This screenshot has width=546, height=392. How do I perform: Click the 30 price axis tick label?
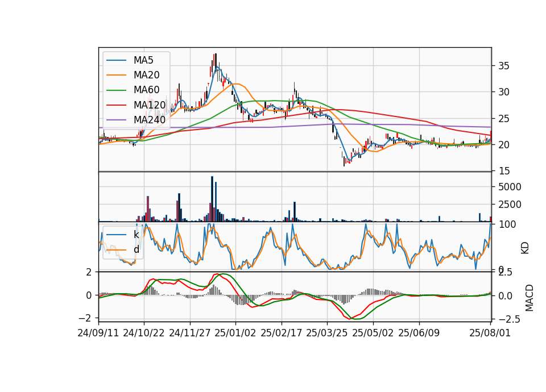coord(504,92)
